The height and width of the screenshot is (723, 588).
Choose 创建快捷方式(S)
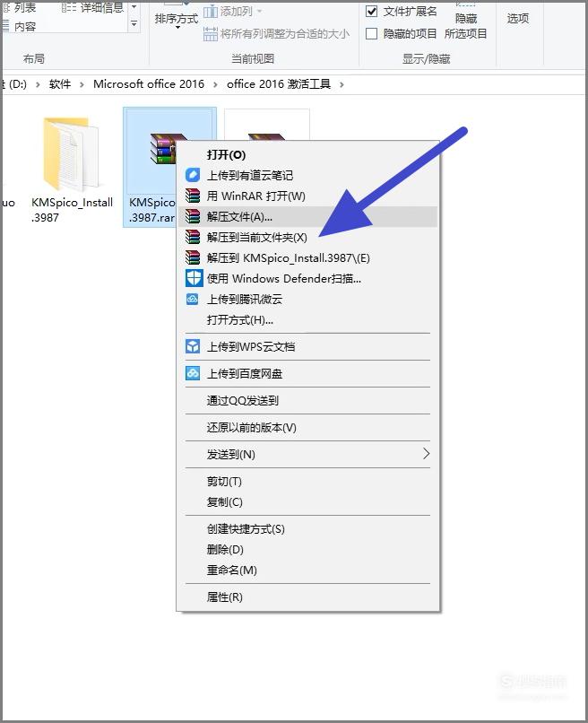click(307, 528)
